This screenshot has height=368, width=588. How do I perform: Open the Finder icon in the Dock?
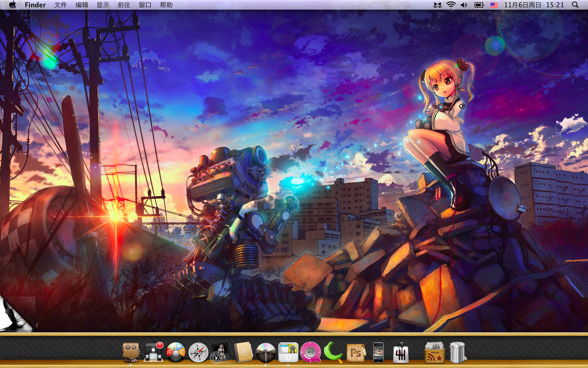[x=130, y=352]
